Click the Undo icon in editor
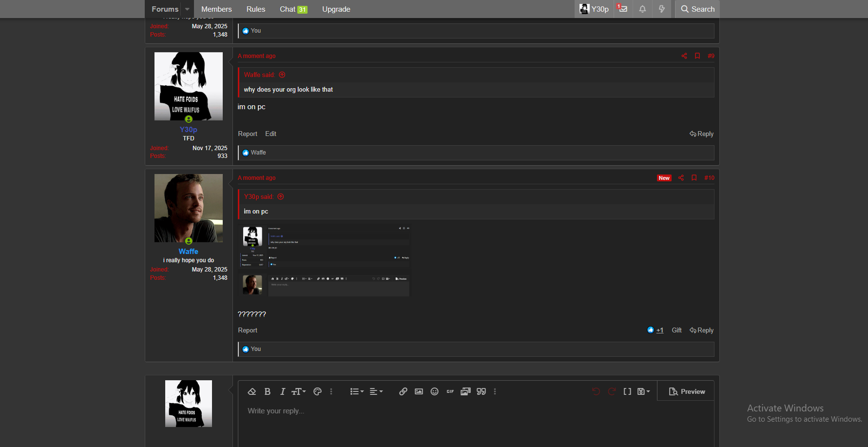The width and height of the screenshot is (868, 447). click(x=596, y=391)
